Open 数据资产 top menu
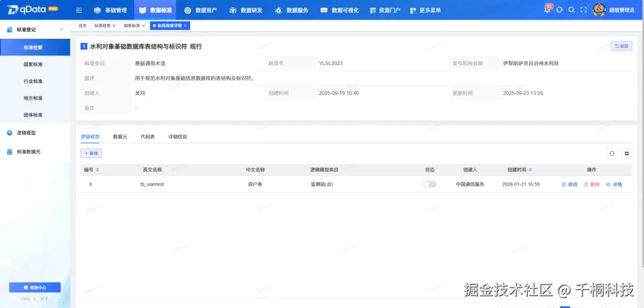This screenshot has height=308, width=644. point(201,10)
